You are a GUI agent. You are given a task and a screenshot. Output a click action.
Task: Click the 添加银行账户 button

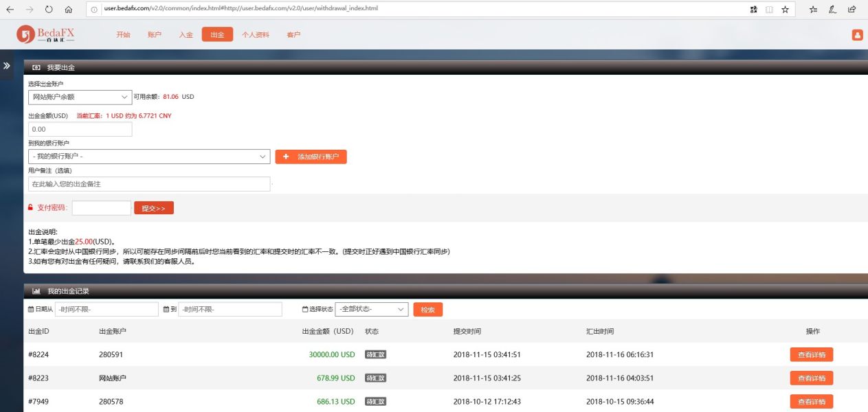[311, 157]
